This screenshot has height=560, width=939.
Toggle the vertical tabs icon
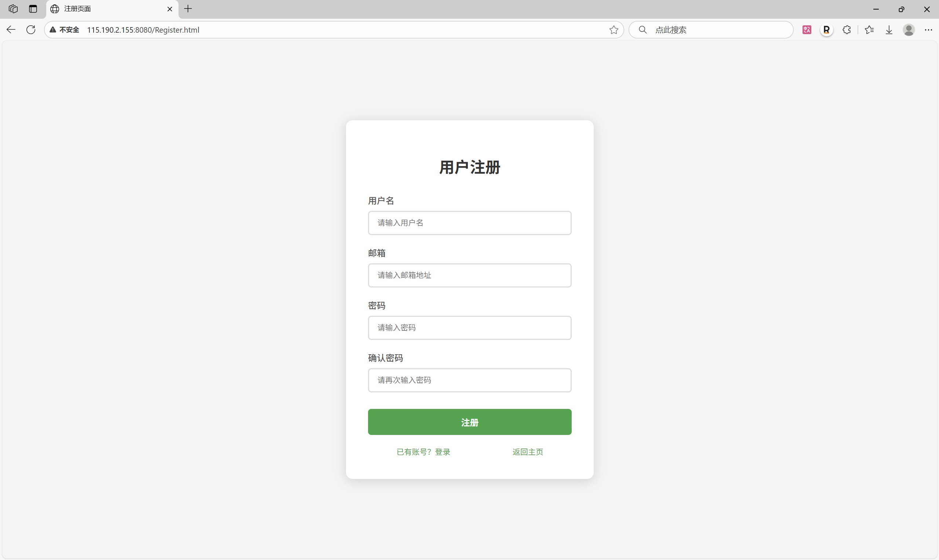33,9
